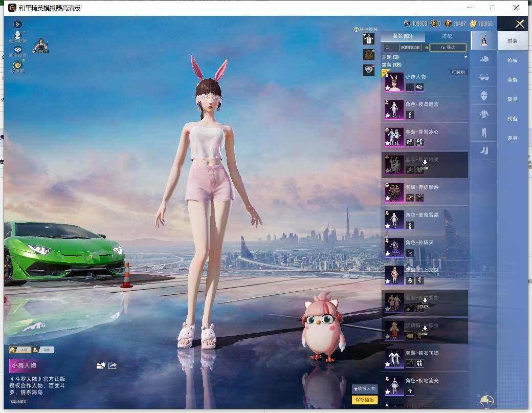532x413 pixels.
Task: Open the gold gear collector badge icon
Action: tap(17, 66)
